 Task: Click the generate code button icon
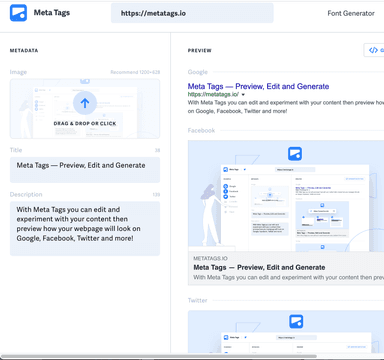coord(374,50)
